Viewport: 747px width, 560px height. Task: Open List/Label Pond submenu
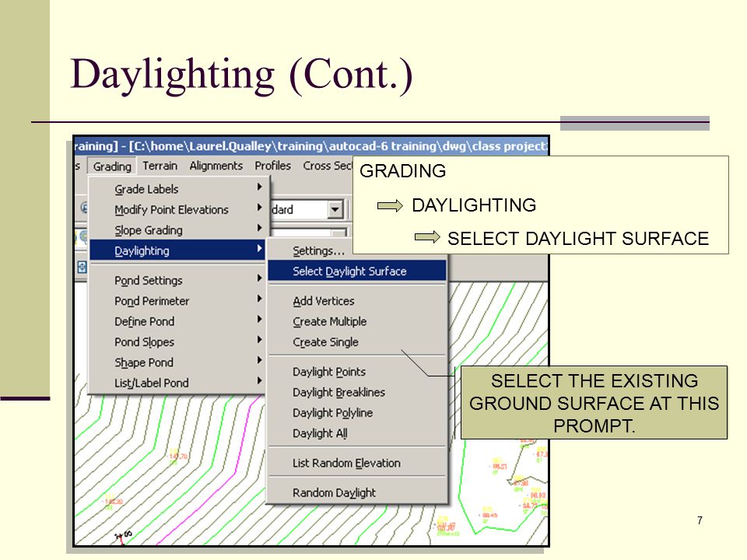(177, 383)
